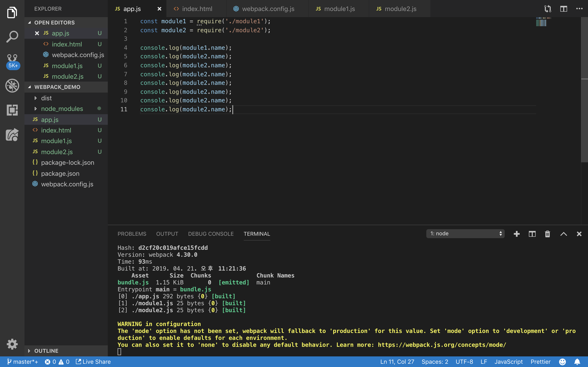
Task: Switch to the PROBLEMS panel tab
Action: pyautogui.click(x=132, y=234)
